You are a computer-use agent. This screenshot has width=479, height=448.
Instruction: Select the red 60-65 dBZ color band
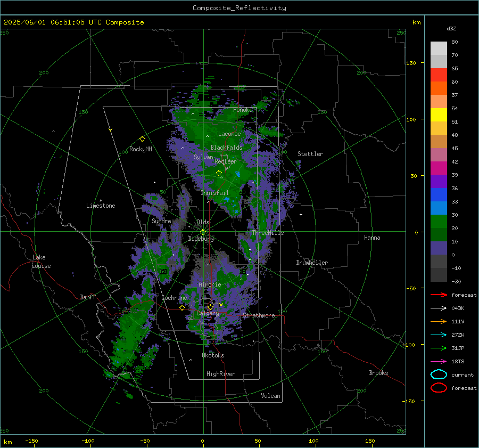[439, 75]
